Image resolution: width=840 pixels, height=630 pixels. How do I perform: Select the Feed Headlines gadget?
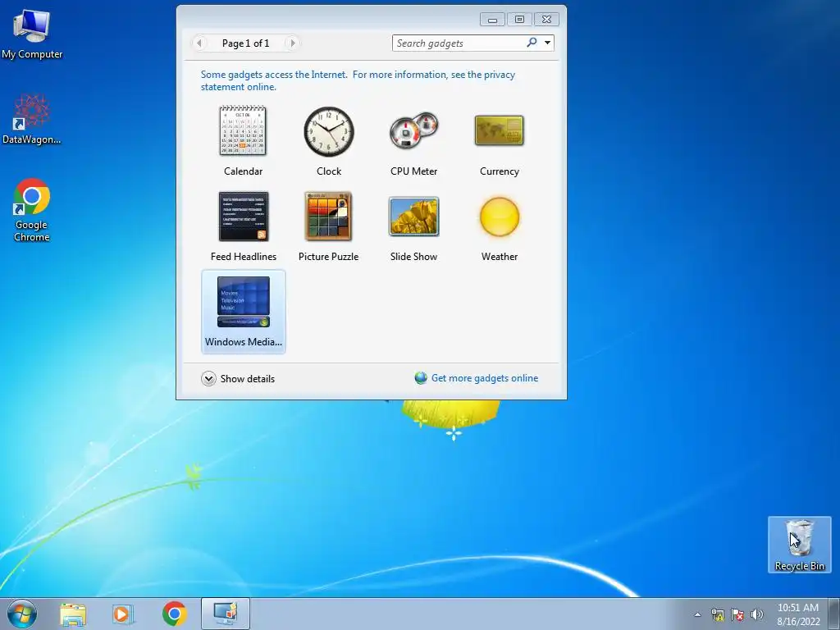[x=243, y=217]
